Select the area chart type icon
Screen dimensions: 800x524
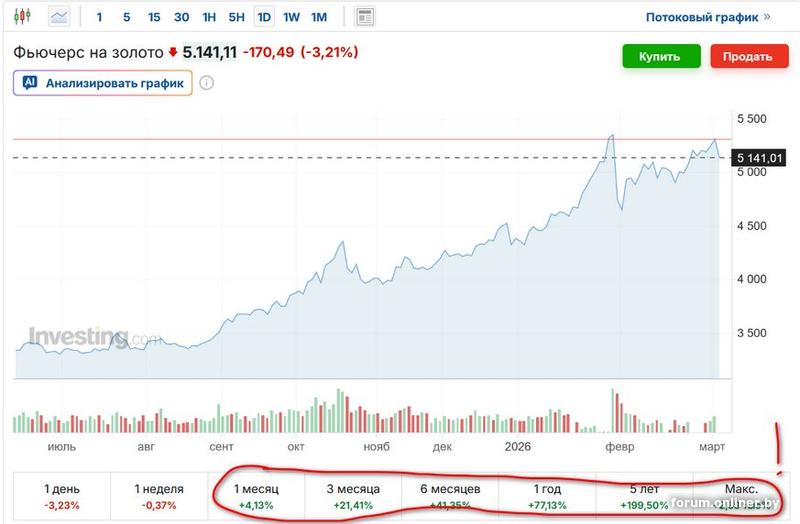(x=60, y=17)
